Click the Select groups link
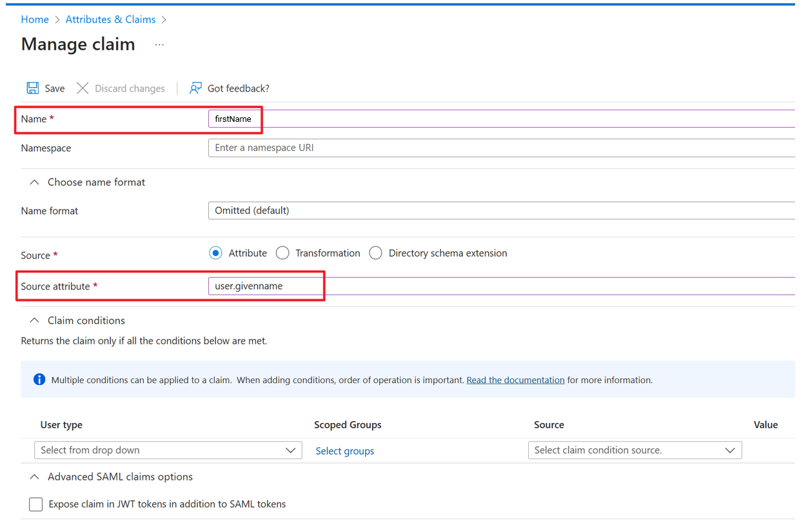This screenshot has width=808, height=532. pyautogui.click(x=344, y=451)
